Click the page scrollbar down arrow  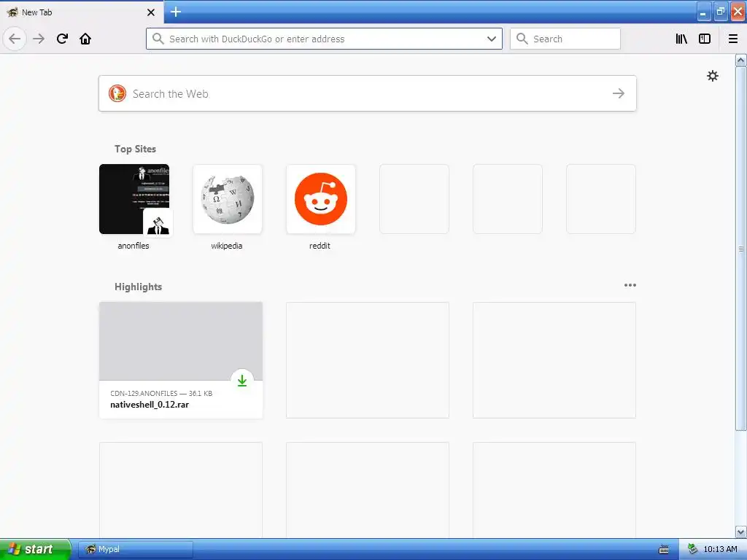[x=741, y=532]
